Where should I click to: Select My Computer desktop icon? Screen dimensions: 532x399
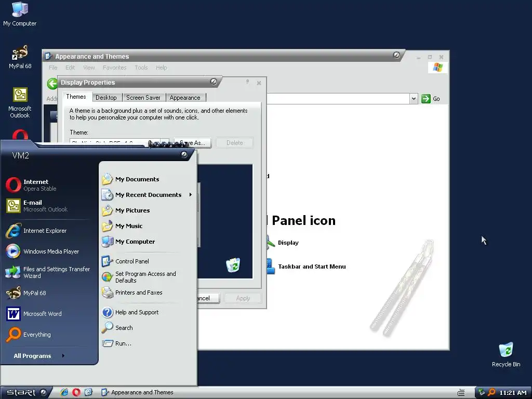(x=20, y=14)
